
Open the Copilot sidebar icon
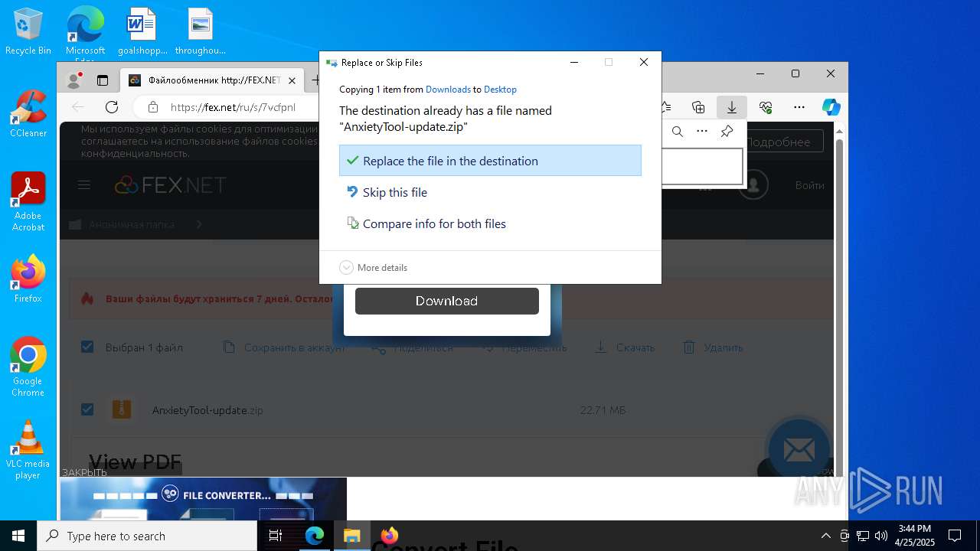point(831,107)
